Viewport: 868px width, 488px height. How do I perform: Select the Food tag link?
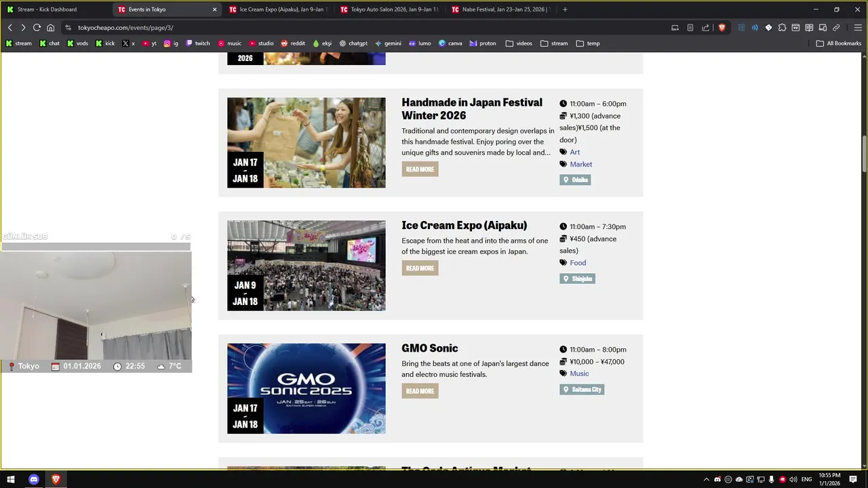578,262
